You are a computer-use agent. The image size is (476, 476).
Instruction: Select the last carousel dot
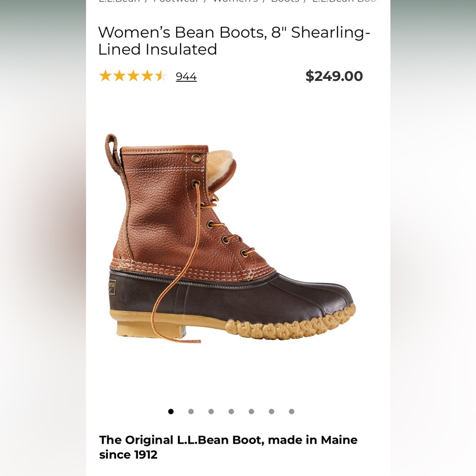point(292,410)
